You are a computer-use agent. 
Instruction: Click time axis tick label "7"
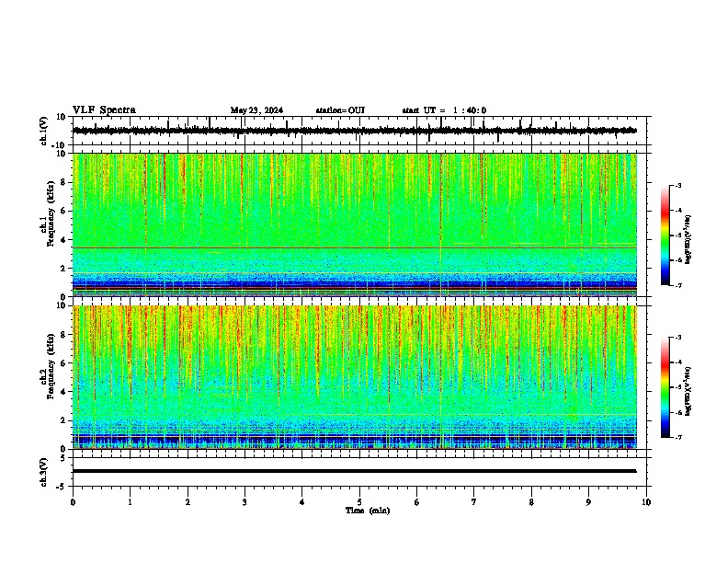(x=474, y=501)
